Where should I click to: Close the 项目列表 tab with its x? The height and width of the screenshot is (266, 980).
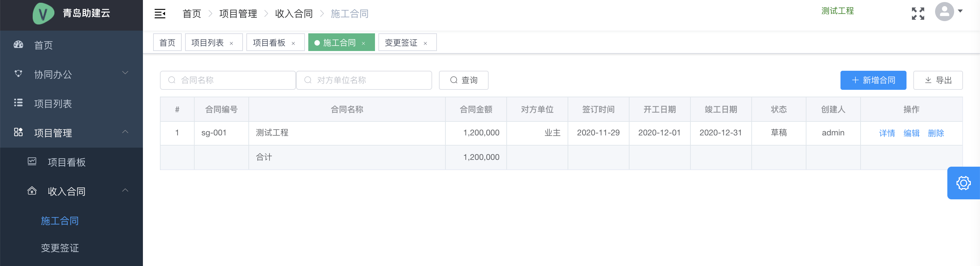coord(231,44)
